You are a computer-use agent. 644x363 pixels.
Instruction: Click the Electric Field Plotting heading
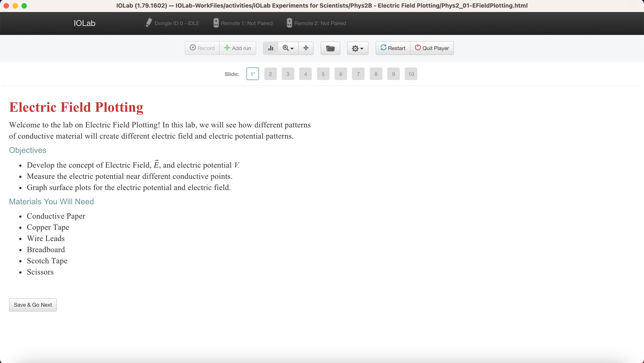coord(76,107)
